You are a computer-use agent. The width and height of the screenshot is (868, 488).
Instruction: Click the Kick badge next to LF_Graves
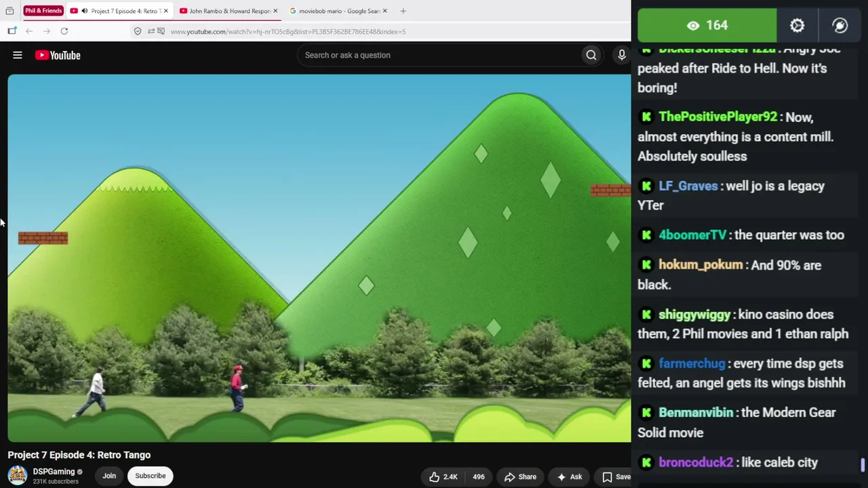(646, 186)
